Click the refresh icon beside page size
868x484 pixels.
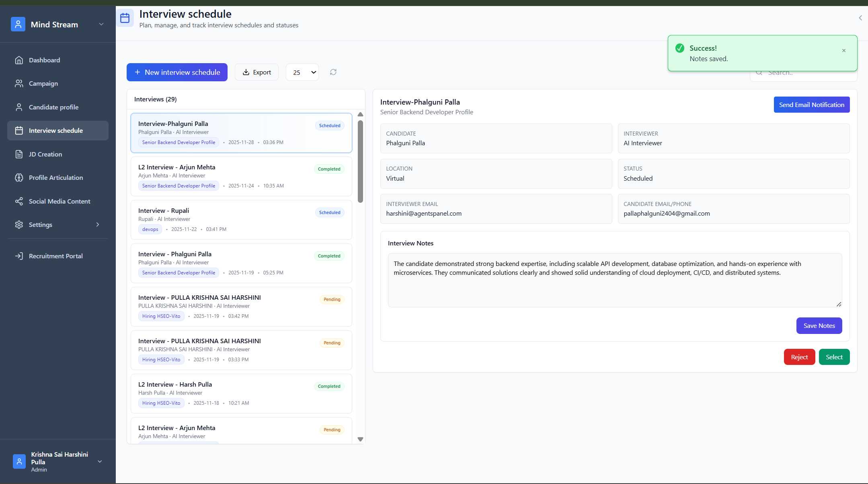tap(333, 72)
